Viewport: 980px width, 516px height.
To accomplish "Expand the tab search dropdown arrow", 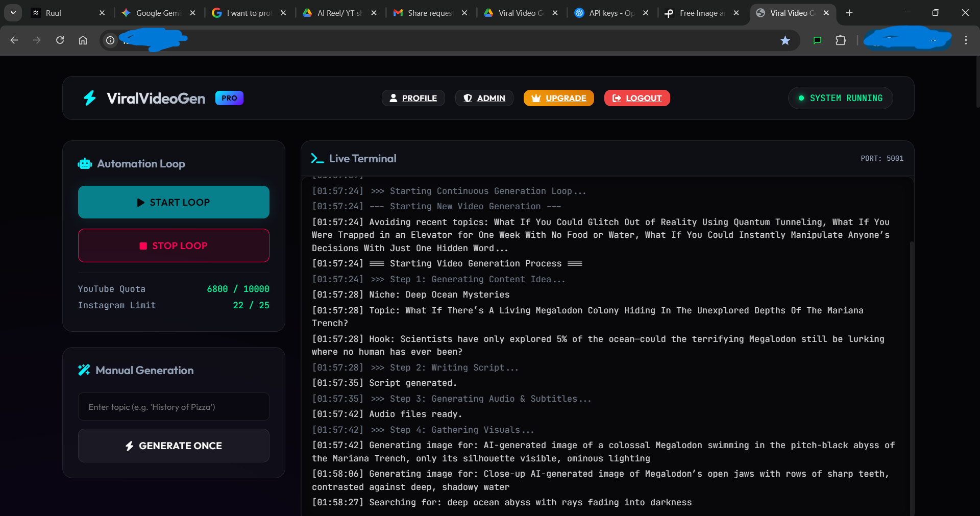I will click(x=13, y=13).
